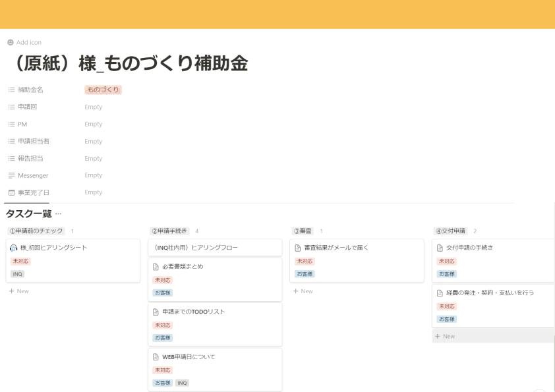The height and width of the screenshot is (392, 555).
Task: Open the 審査結果がメールで届く card
Action: click(357, 261)
